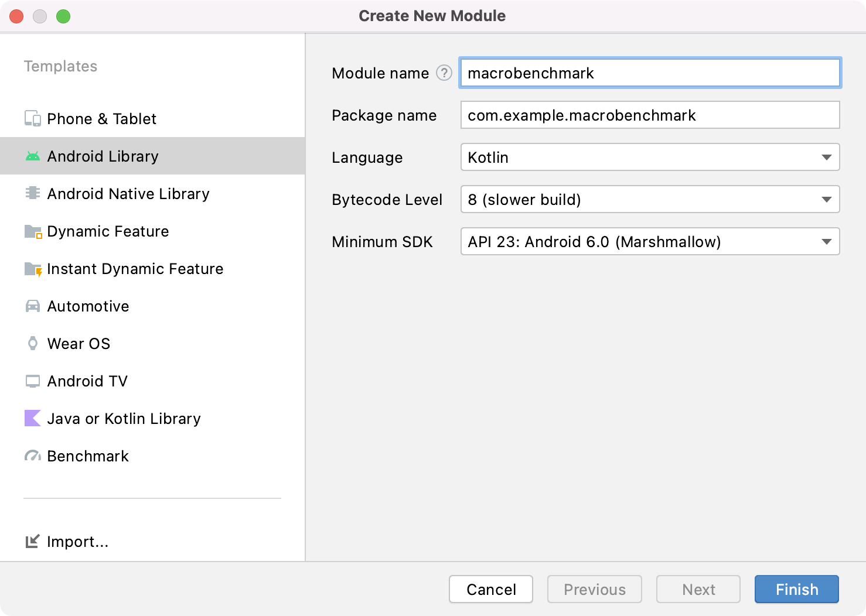Open the Language dropdown

click(650, 158)
